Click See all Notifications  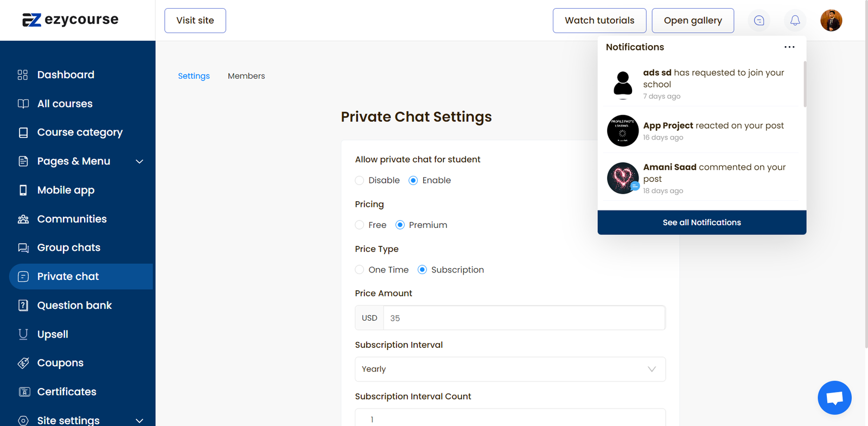click(x=701, y=222)
